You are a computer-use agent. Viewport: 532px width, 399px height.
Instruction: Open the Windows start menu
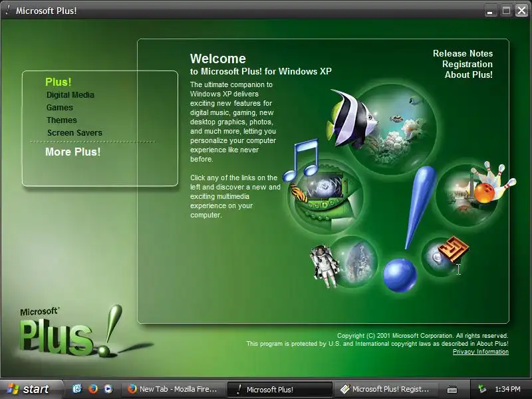pyautogui.click(x=31, y=389)
